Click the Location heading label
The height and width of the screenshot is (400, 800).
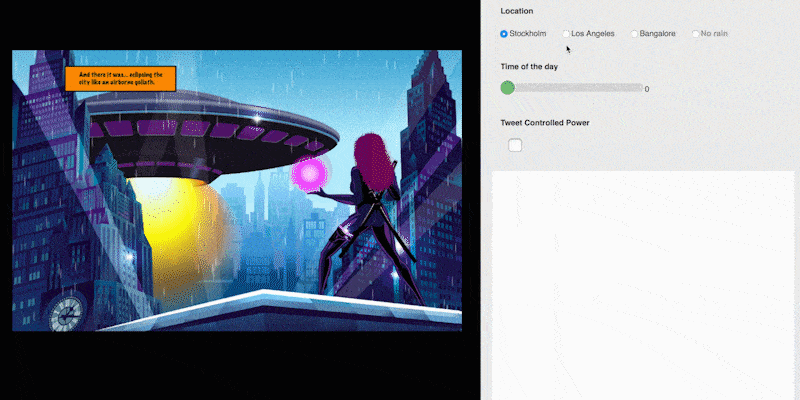pyautogui.click(x=517, y=11)
